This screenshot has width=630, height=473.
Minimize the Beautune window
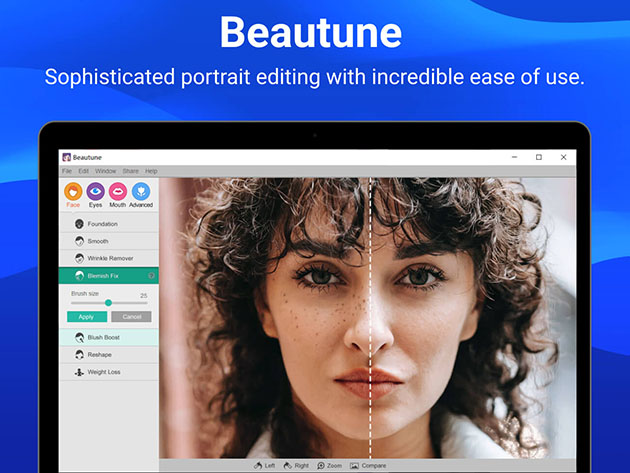515,157
